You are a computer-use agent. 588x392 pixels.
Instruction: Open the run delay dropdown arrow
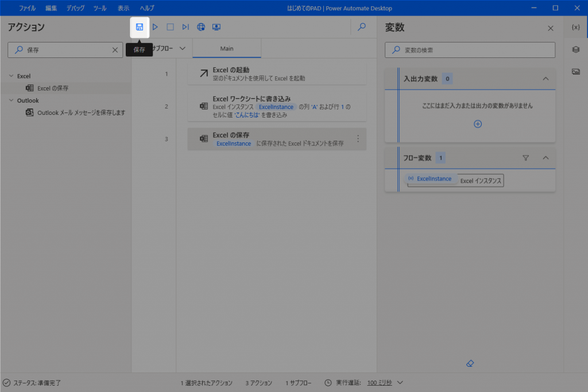(x=400, y=383)
